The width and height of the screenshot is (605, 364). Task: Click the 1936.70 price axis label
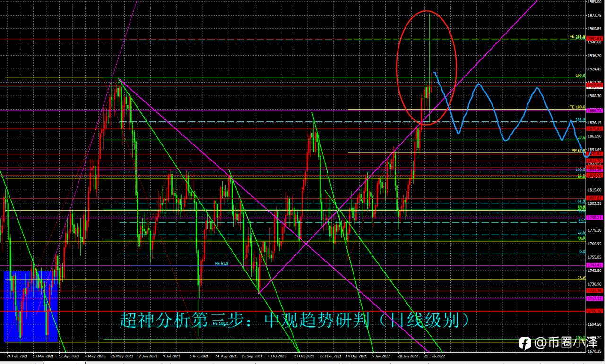point(595,56)
